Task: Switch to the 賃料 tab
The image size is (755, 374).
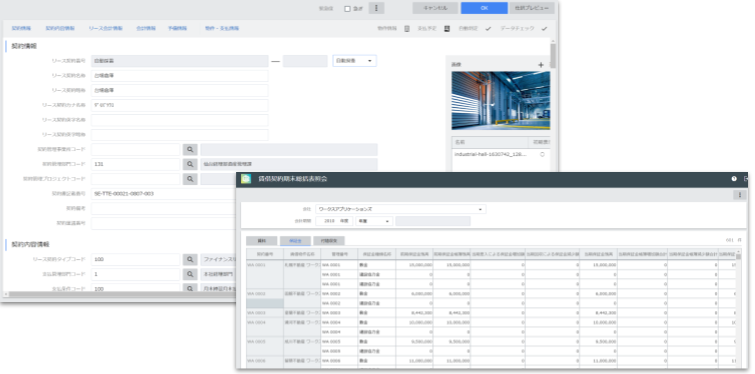Action: pos(261,241)
